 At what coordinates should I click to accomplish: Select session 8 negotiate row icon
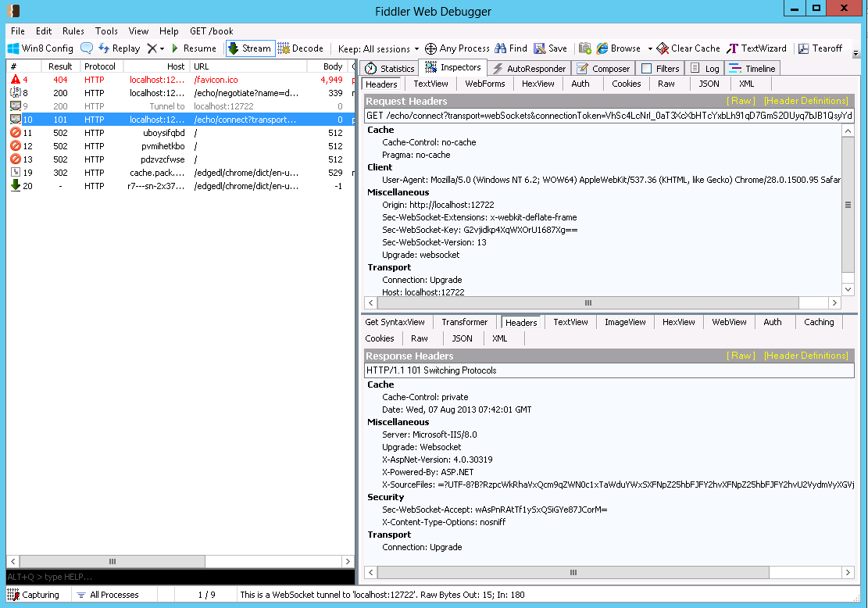coord(16,92)
